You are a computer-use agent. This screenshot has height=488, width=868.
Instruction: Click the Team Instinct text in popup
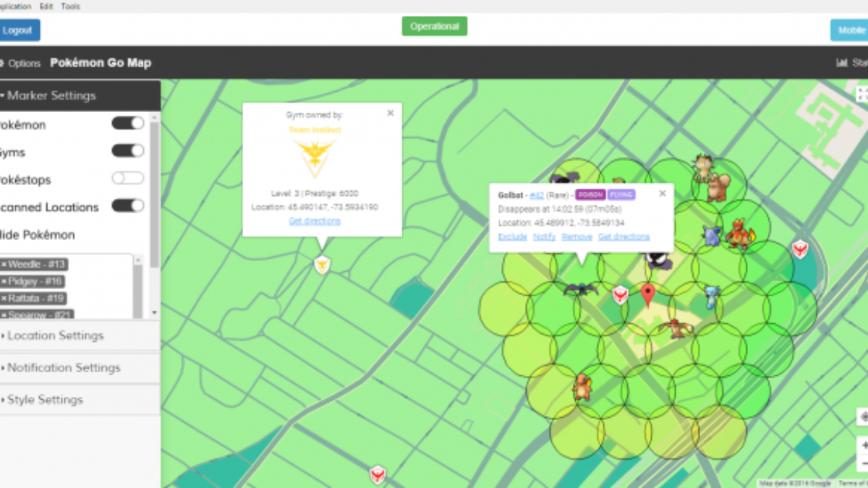tap(315, 130)
